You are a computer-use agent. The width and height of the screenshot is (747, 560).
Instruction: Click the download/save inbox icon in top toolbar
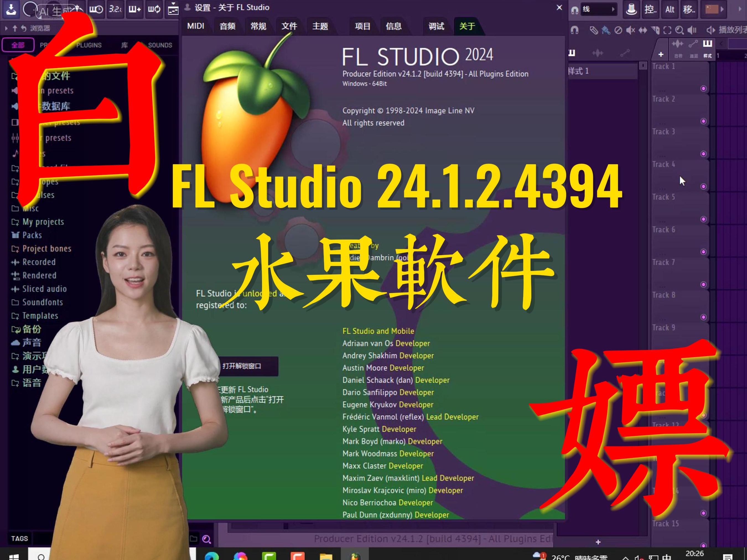pos(11,9)
